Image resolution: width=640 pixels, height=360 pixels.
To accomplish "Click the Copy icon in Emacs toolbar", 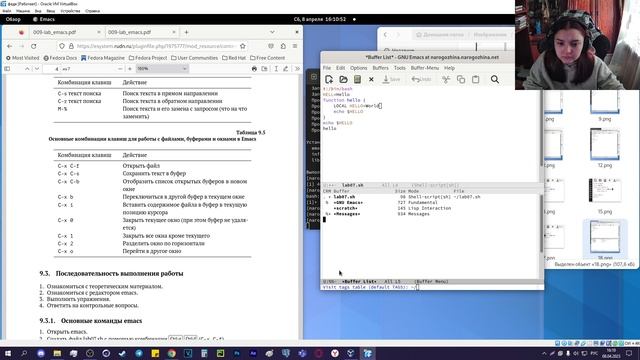I will (x=461, y=79).
